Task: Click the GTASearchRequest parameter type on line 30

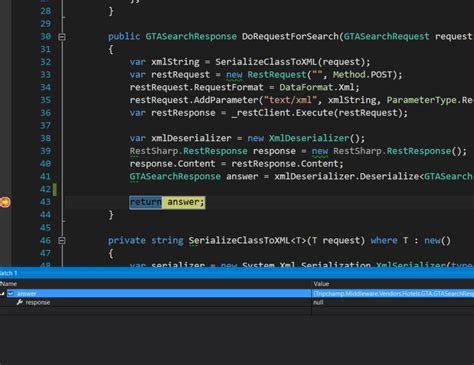Action: point(386,36)
